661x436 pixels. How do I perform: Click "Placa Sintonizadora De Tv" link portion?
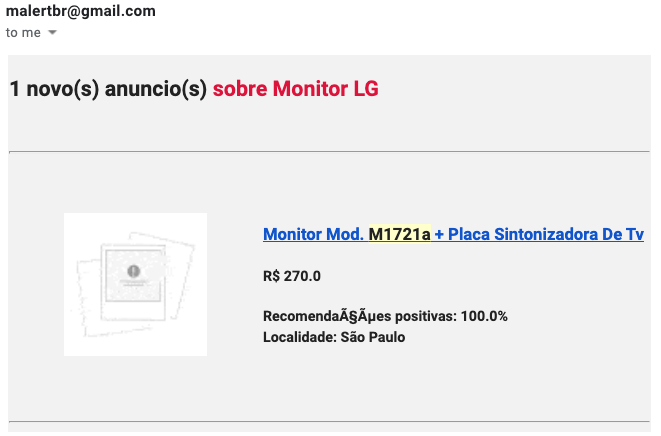click(546, 234)
